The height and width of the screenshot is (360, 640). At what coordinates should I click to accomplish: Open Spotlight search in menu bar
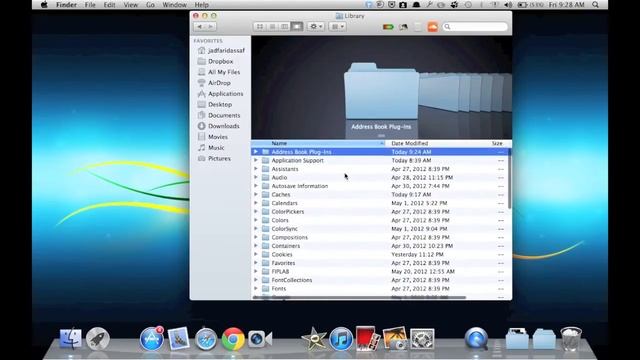(596, 5)
